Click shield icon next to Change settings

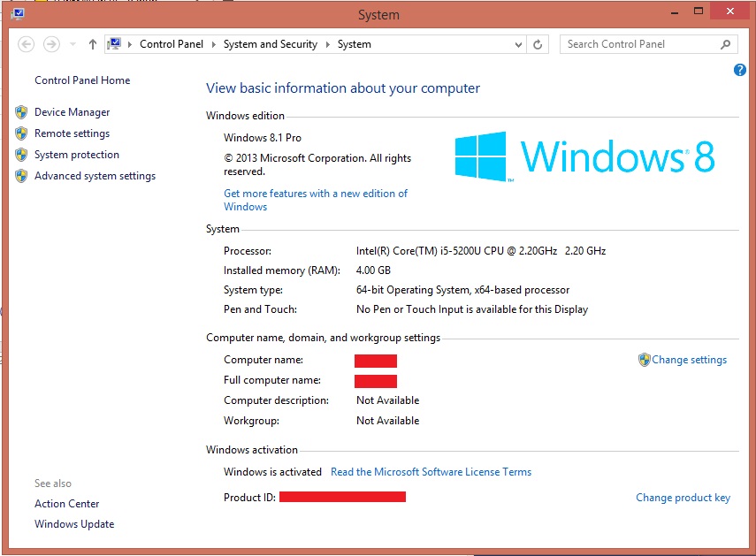(x=644, y=360)
